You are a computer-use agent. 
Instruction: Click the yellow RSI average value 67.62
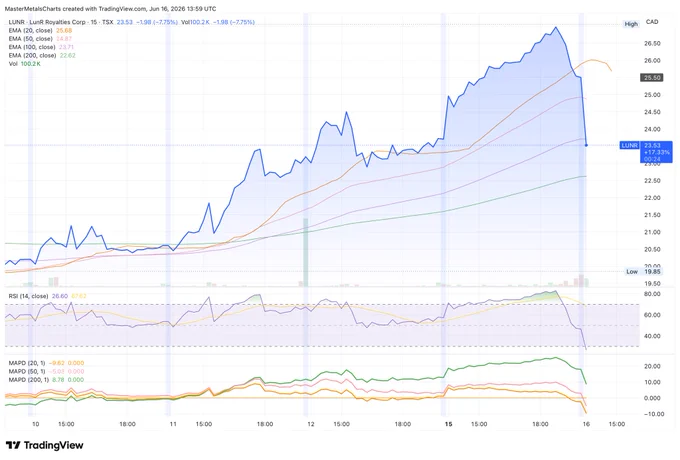(x=78, y=296)
